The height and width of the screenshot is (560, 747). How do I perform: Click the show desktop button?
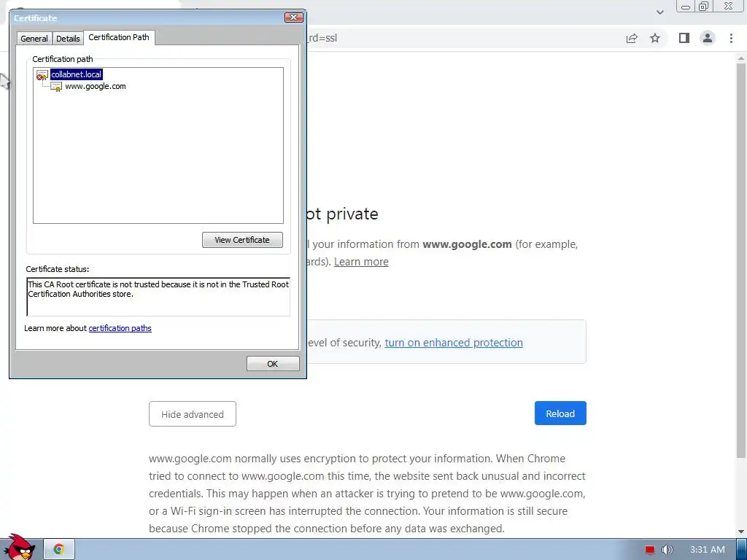click(x=741, y=550)
